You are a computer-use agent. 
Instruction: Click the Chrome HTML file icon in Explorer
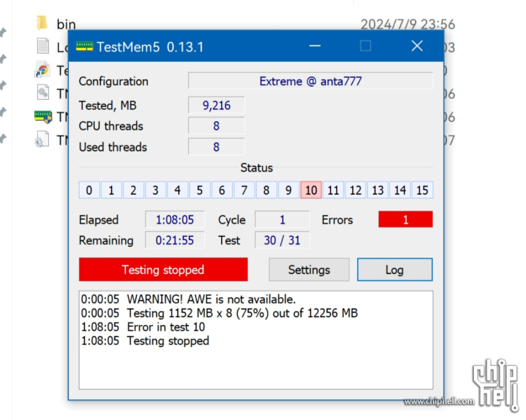click(x=42, y=70)
